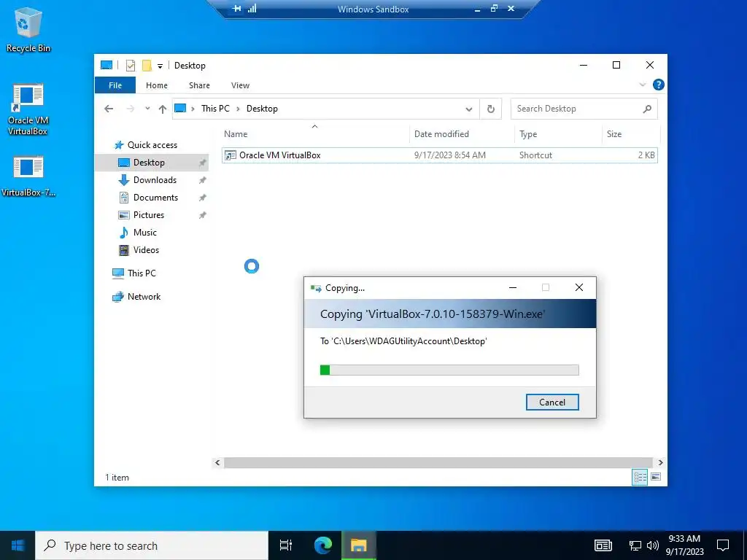The height and width of the screenshot is (560, 747).
Task: Refresh the Desktop folder view
Action: (x=491, y=109)
